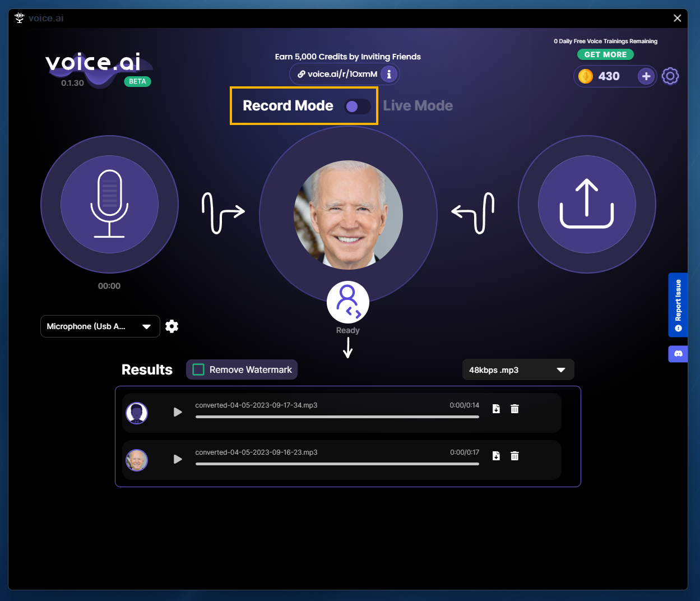700x601 pixels.
Task: Download converted-04-05-2023-09-17-34.mp3 file
Action: pos(496,409)
